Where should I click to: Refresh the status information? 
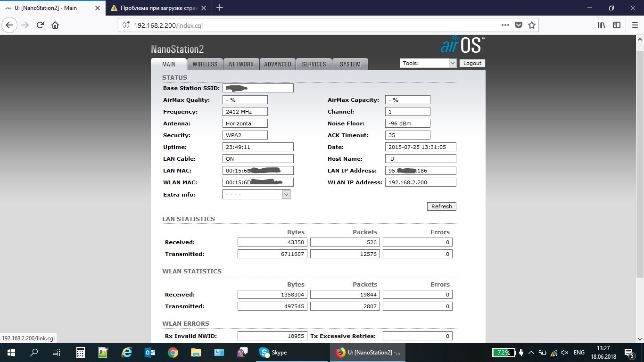point(442,206)
